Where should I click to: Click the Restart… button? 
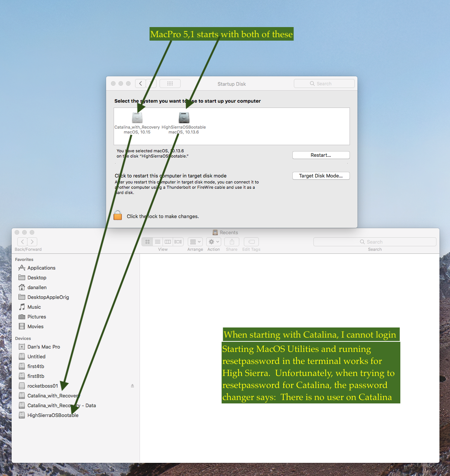pos(321,155)
